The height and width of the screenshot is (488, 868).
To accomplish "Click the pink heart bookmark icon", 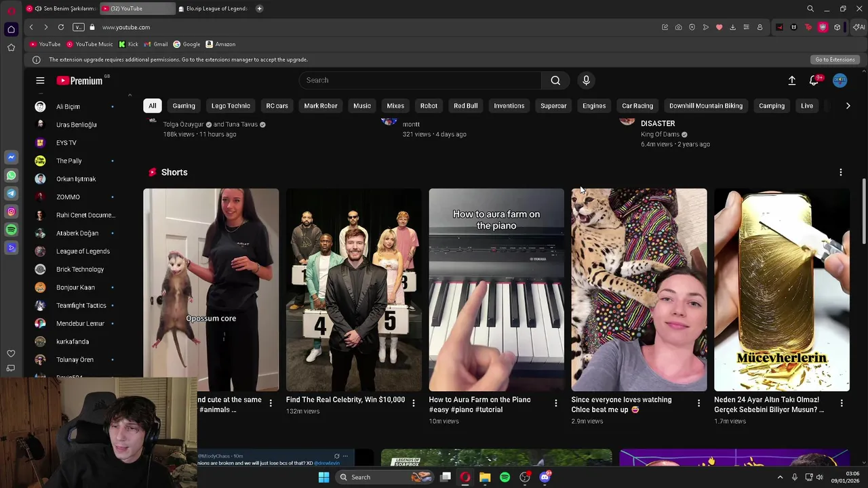I will pos(719,27).
